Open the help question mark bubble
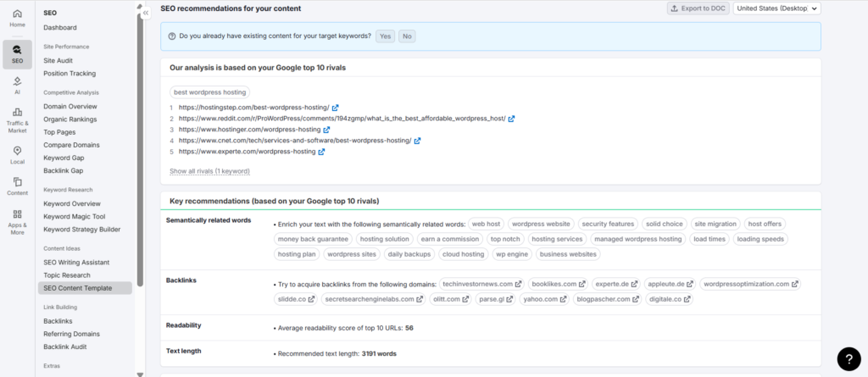The height and width of the screenshot is (377, 868). click(849, 358)
